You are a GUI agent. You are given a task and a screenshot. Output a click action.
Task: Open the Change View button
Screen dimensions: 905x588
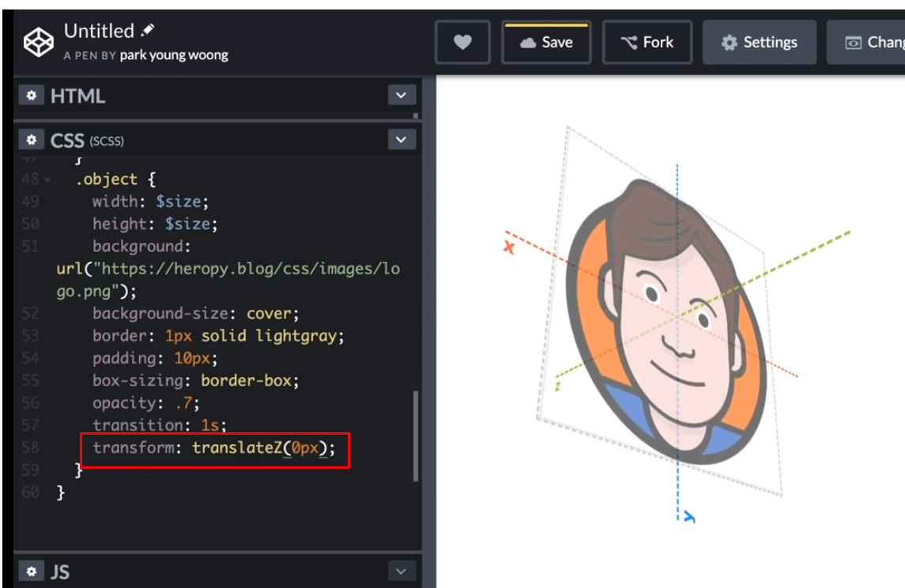tap(865, 42)
